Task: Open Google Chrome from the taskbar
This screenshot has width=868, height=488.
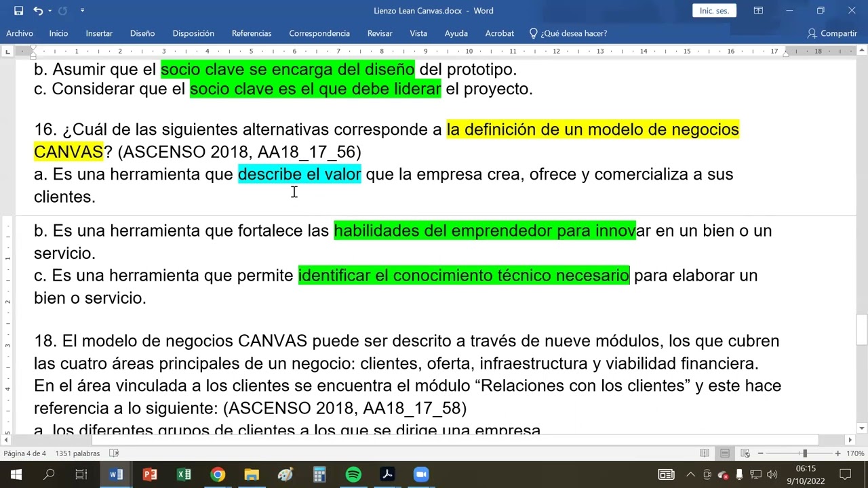Action: (218, 474)
